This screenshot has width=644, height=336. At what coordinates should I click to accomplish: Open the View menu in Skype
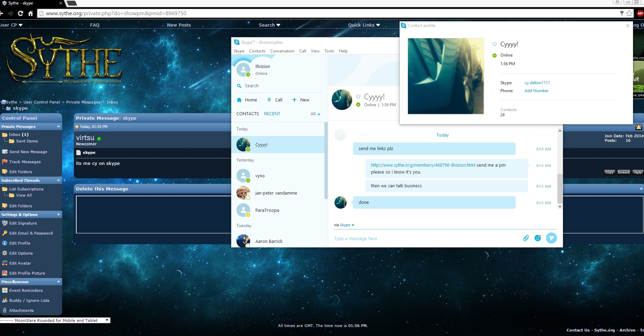pyautogui.click(x=315, y=51)
